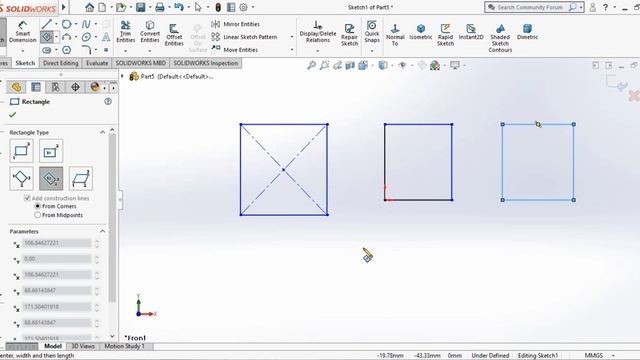Click Zoom to Fit in view toolbar

311,65
